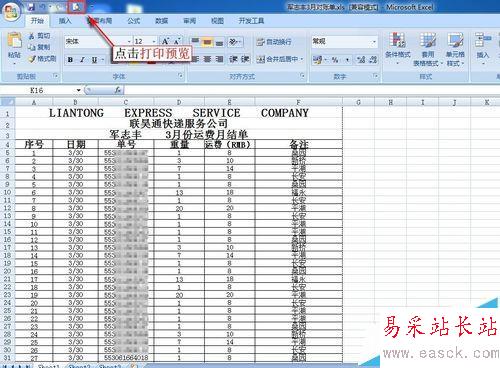Image resolution: width=500 pixels, height=368 pixels.
Task: Click the Comma Style icon
Action: pyautogui.click(x=347, y=60)
